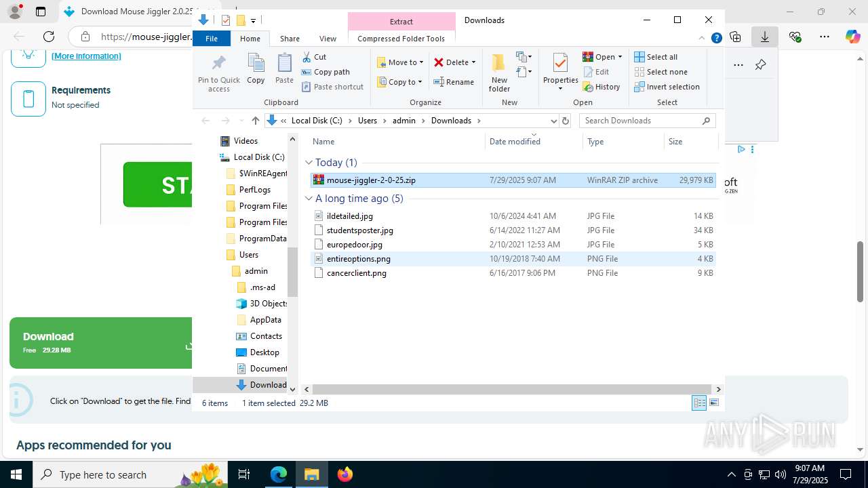The height and width of the screenshot is (488, 868).
Task: Select the Home ribbon tab
Action: (250, 39)
